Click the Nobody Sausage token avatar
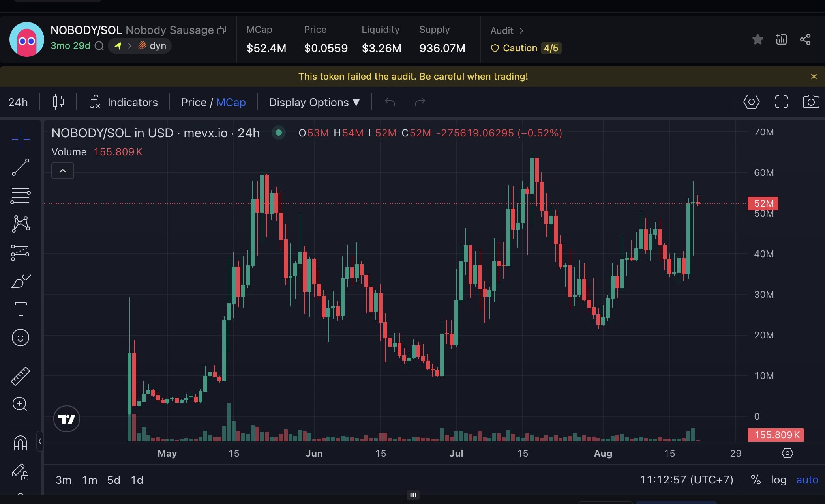 (x=27, y=39)
